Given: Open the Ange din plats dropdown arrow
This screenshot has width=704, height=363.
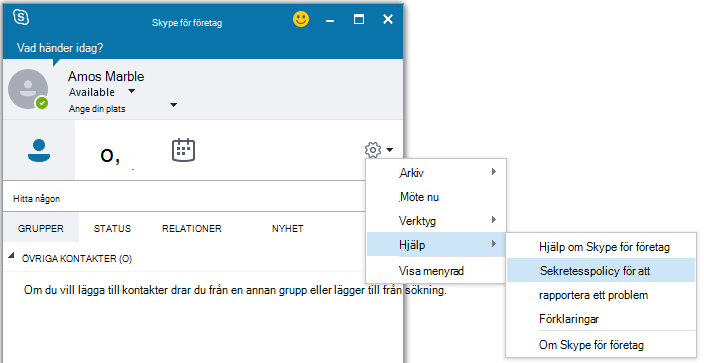Looking at the screenshot, I should 173,105.
